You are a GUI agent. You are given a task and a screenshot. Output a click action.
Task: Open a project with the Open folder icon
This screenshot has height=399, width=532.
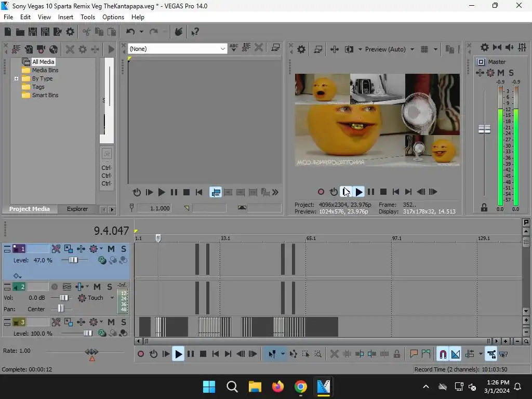click(x=20, y=32)
